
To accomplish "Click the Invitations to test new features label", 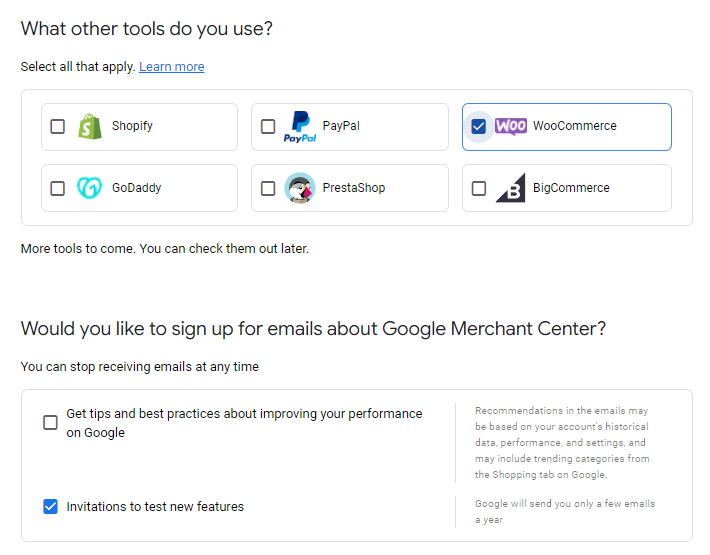I will (155, 506).
